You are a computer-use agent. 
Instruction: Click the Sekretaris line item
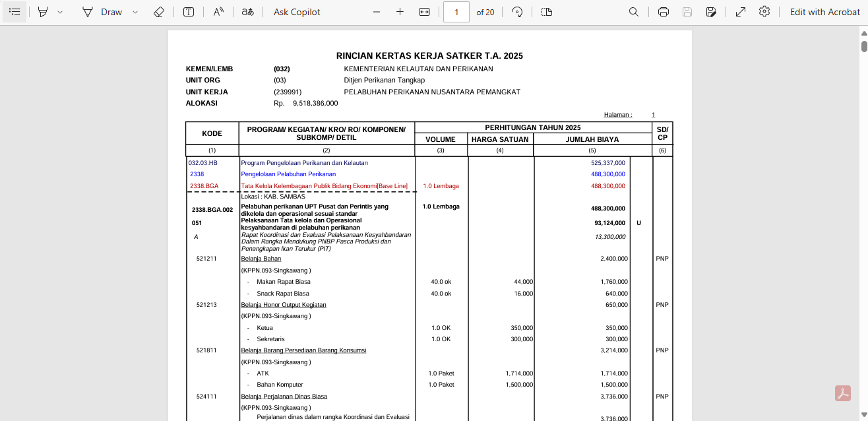tap(270, 339)
